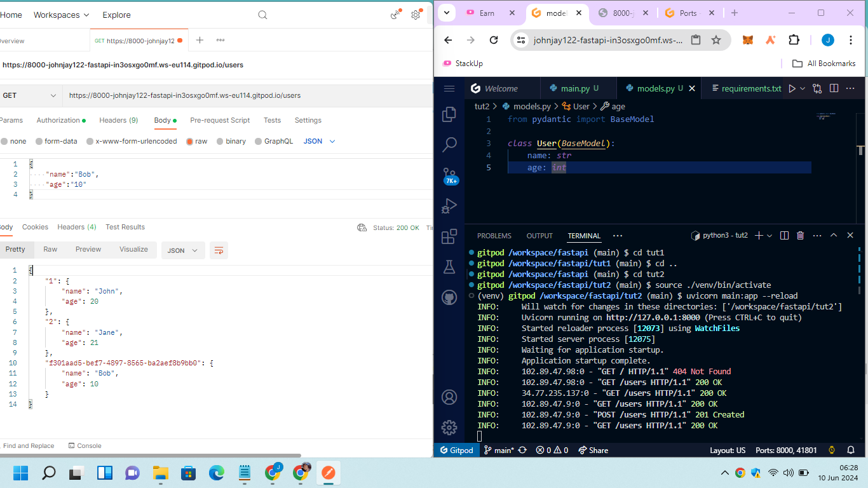This screenshot has height=488, width=868.
Task: Open the Pre-request Script tab
Action: (220, 120)
